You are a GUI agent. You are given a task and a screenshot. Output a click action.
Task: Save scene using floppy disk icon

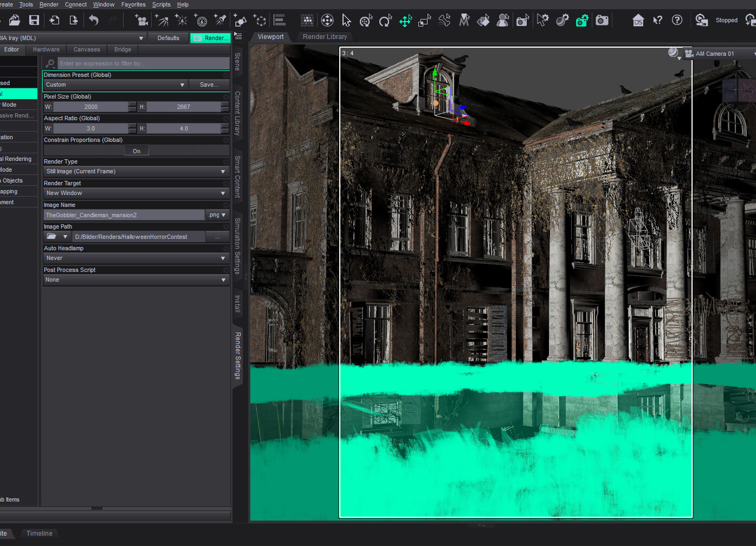tap(34, 21)
